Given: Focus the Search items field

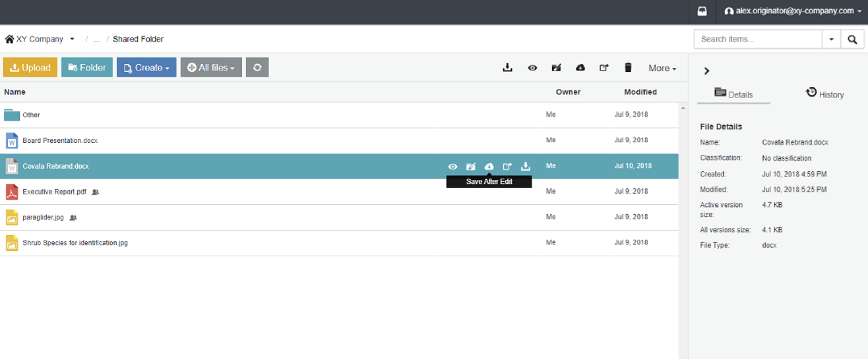Looking at the screenshot, I should [x=758, y=40].
